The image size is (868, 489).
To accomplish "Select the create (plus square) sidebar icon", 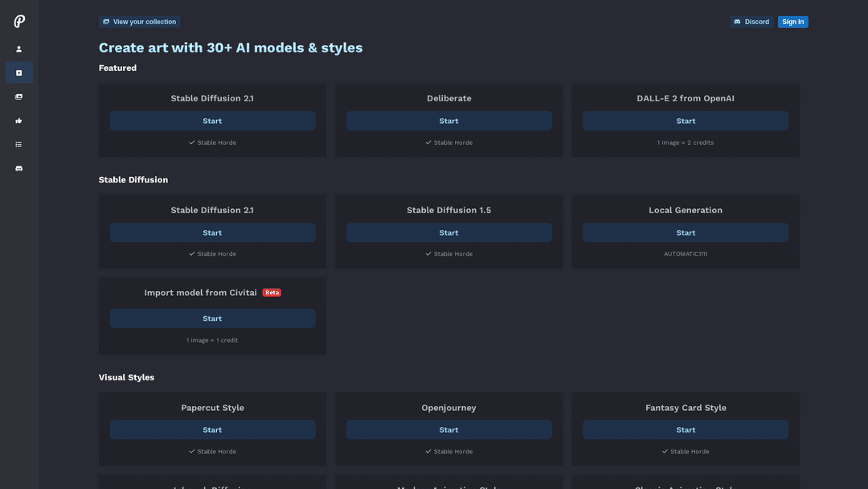I will (18, 72).
